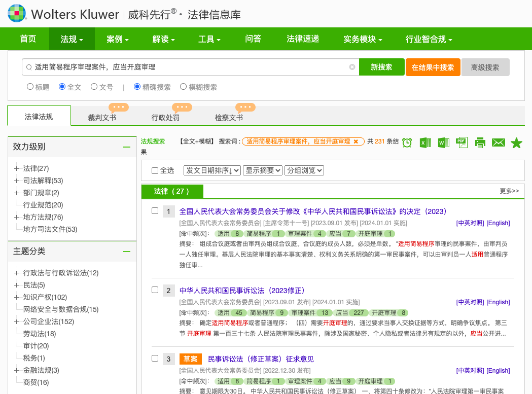Select 精确搜索 radio option

137,87
